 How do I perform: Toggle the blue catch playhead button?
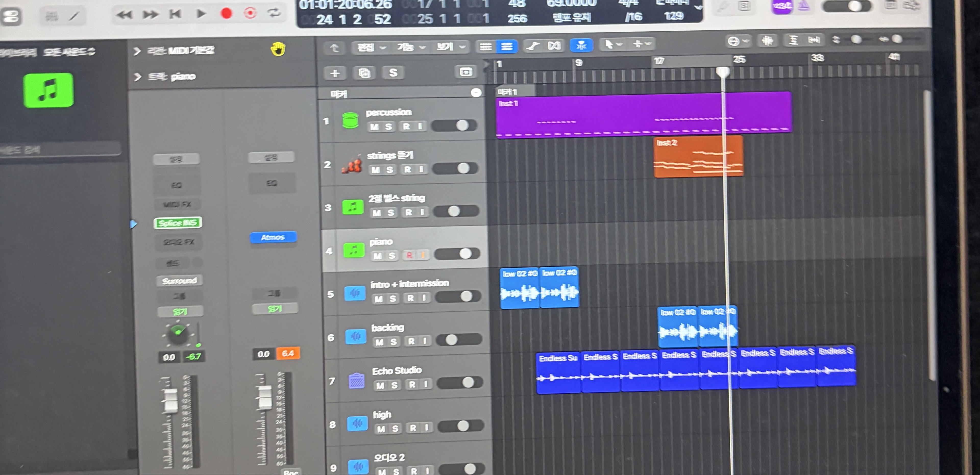[581, 45]
